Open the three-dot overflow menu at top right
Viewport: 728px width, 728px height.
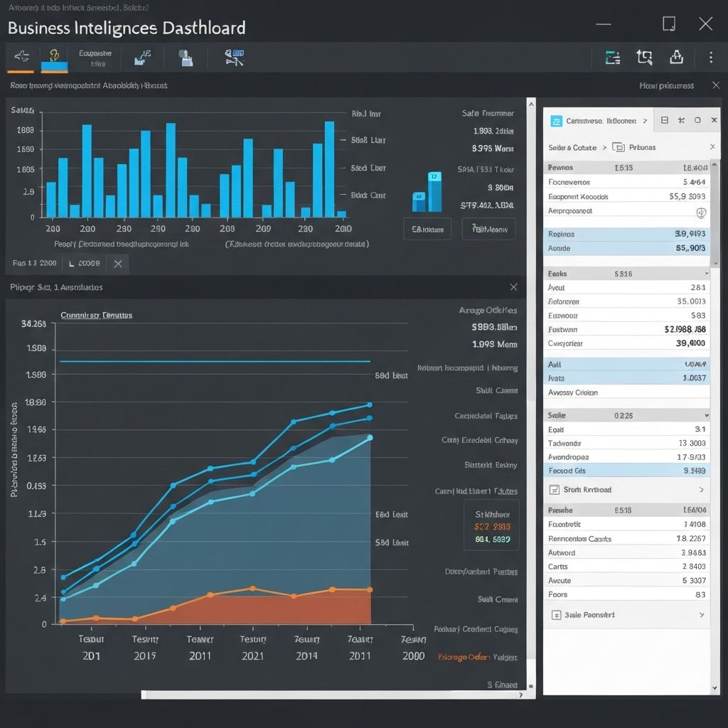710,57
